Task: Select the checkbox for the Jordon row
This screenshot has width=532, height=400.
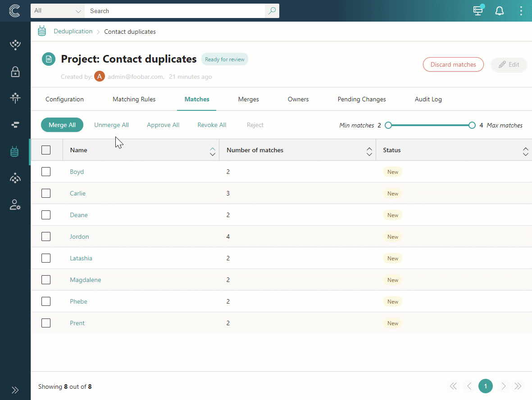Action: coord(45,236)
